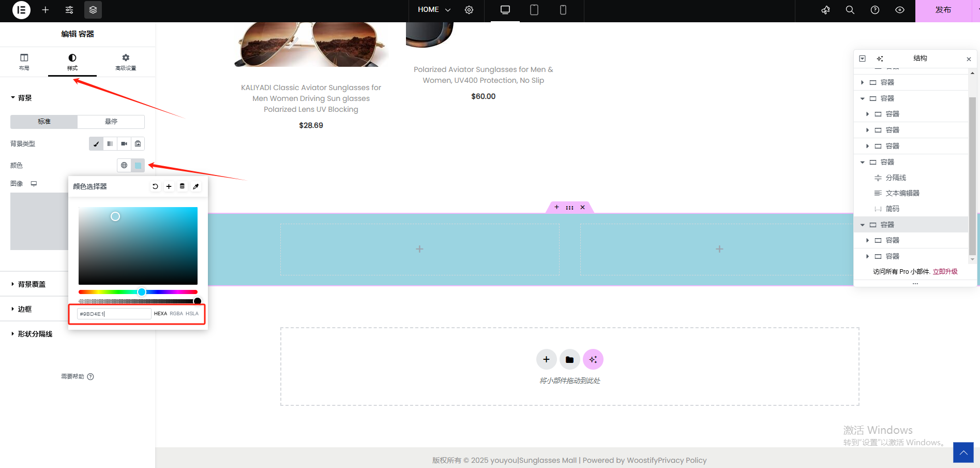Screen dimensions: 980x468
Task: Click the 立即升级 upgrade link
Action: pyautogui.click(x=945, y=272)
